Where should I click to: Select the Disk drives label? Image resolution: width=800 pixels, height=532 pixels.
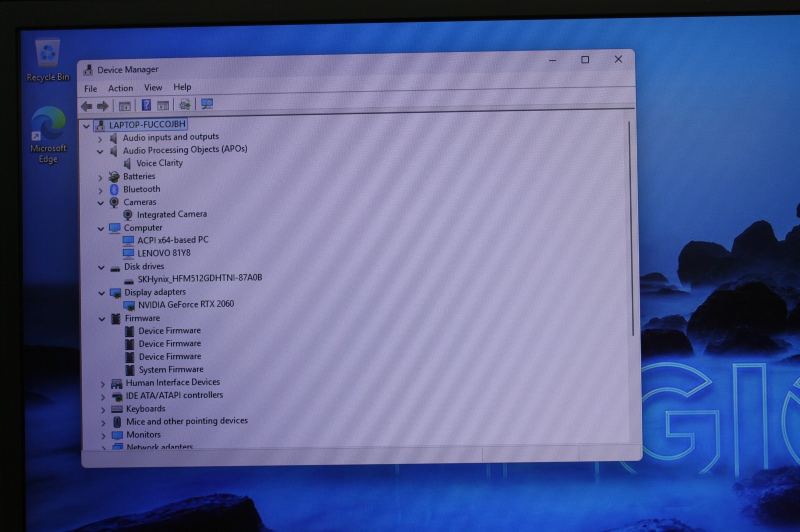click(x=144, y=266)
